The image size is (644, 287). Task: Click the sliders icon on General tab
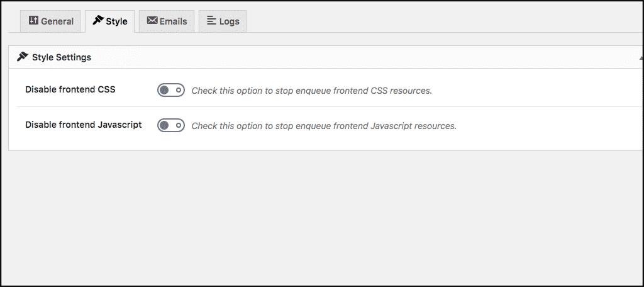tap(34, 21)
